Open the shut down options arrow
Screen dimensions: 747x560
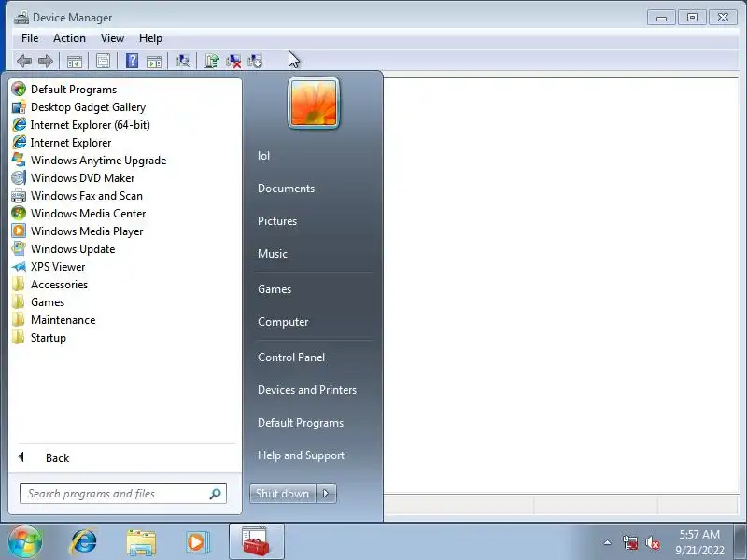click(326, 494)
